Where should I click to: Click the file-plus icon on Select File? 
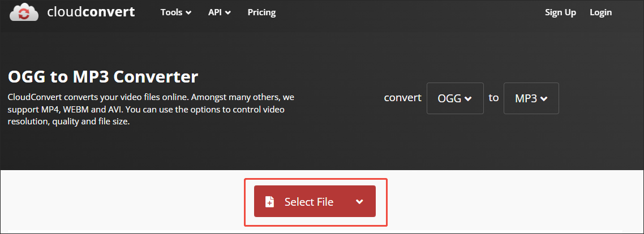[x=270, y=202]
